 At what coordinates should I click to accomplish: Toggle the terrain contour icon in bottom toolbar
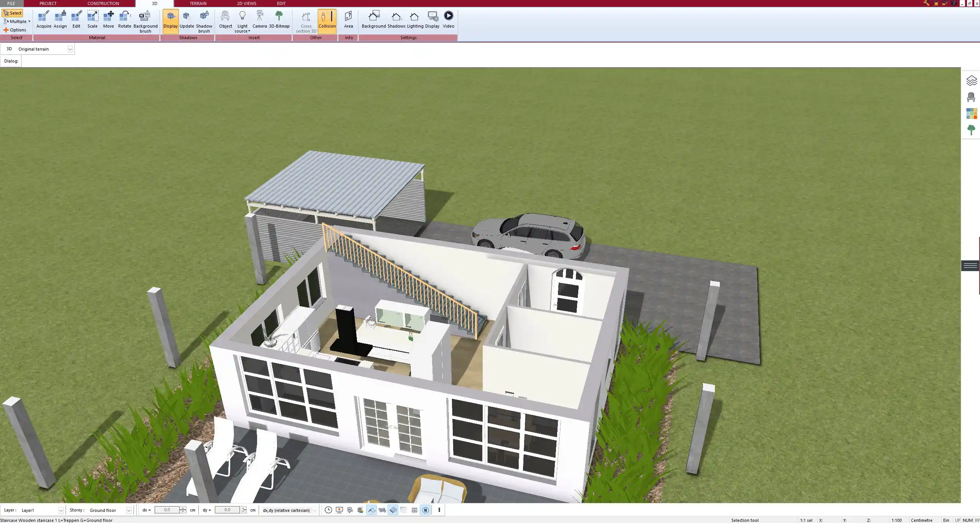pyautogui.click(x=403, y=510)
